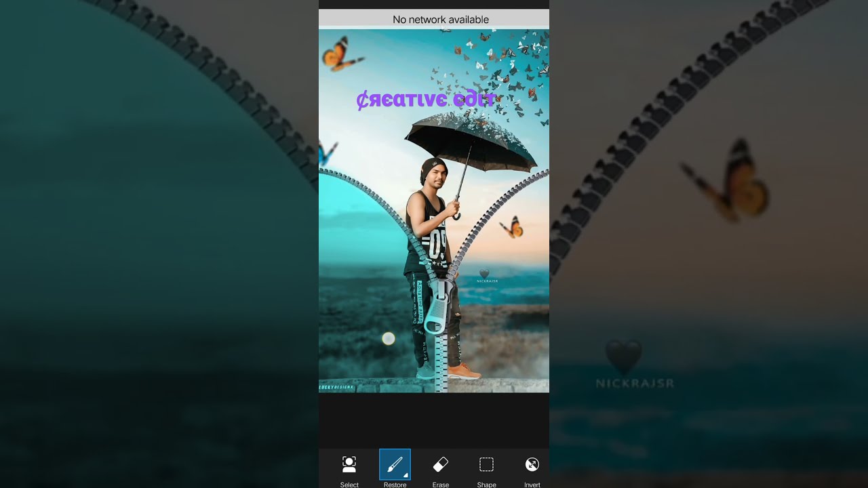The height and width of the screenshot is (488, 868).
Task: Tap the Invert mask icon
Action: 532,464
